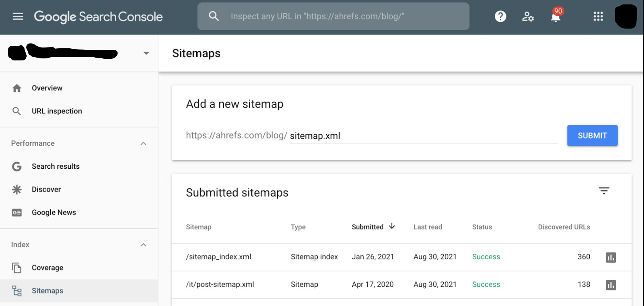
Task: Focus the sitemap.xml URL input field
Action: pyautogui.click(x=424, y=136)
